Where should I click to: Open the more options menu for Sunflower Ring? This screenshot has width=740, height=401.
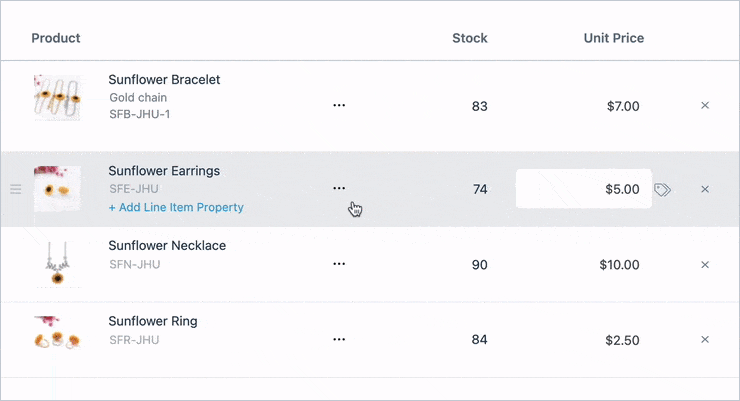coord(339,340)
